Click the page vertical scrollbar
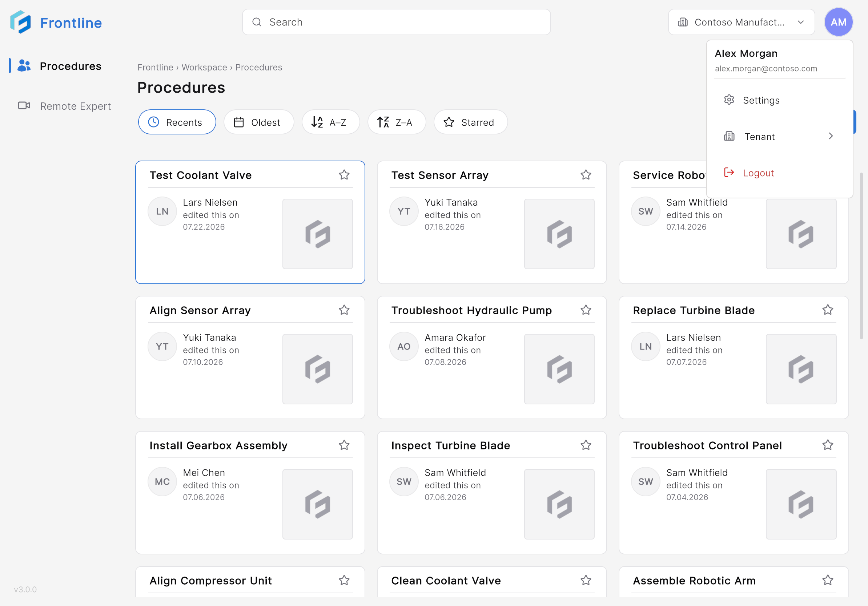Viewport: 868px width, 606px height. [x=861, y=256]
